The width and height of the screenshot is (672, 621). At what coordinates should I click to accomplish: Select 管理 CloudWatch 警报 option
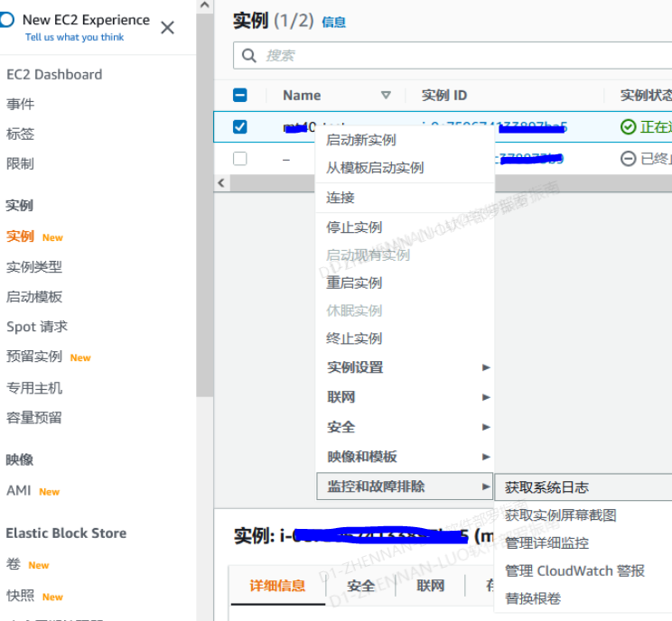click(x=574, y=570)
